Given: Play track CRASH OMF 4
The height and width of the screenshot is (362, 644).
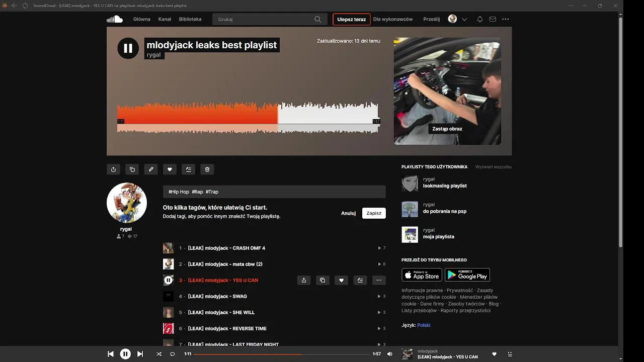Looking at the screenshot, I should (226, 248).
